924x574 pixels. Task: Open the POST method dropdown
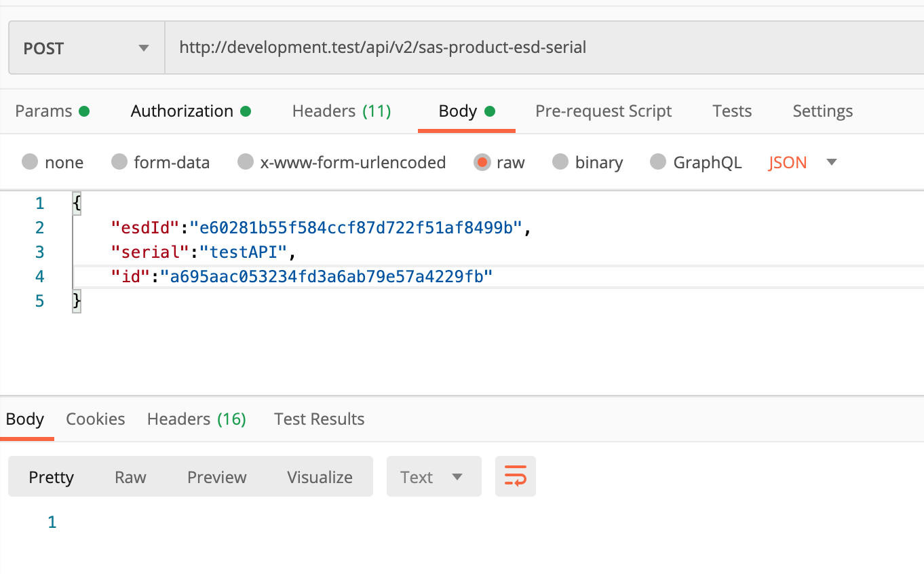pos(86,48)
